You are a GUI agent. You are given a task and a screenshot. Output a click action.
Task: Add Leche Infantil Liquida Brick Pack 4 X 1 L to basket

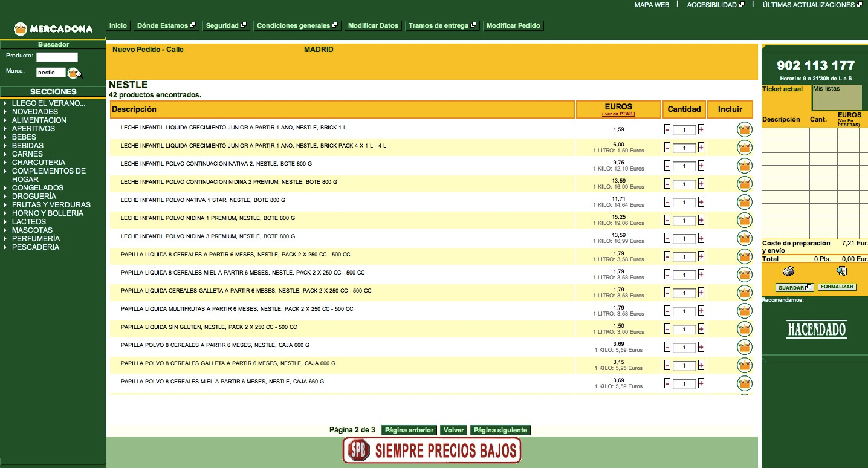pos(745,148)
